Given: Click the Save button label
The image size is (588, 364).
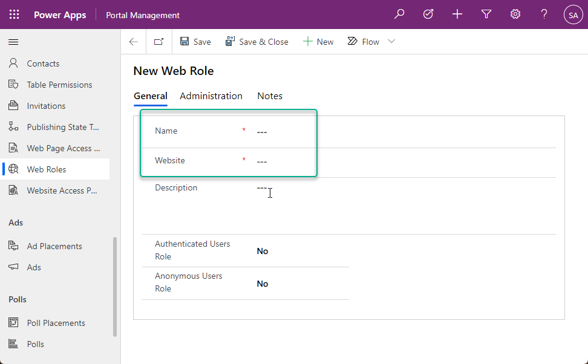Looking at the screenshot, I should point(202,42).
